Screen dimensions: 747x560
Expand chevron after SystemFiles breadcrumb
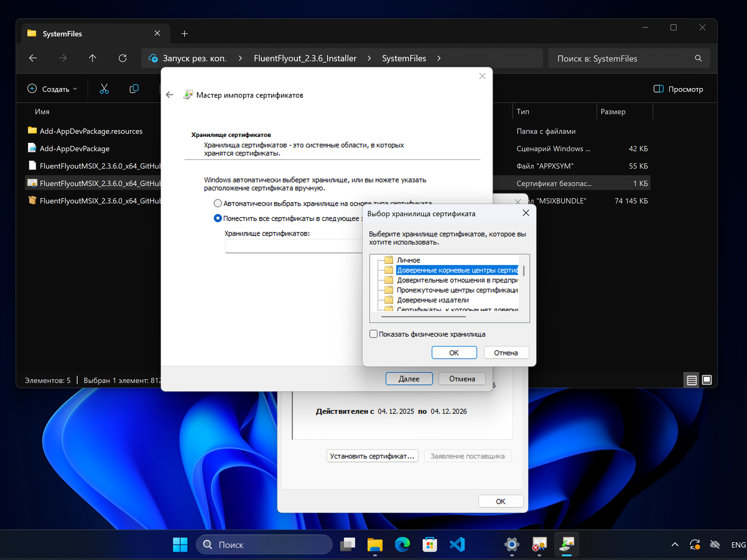point(439,58)
